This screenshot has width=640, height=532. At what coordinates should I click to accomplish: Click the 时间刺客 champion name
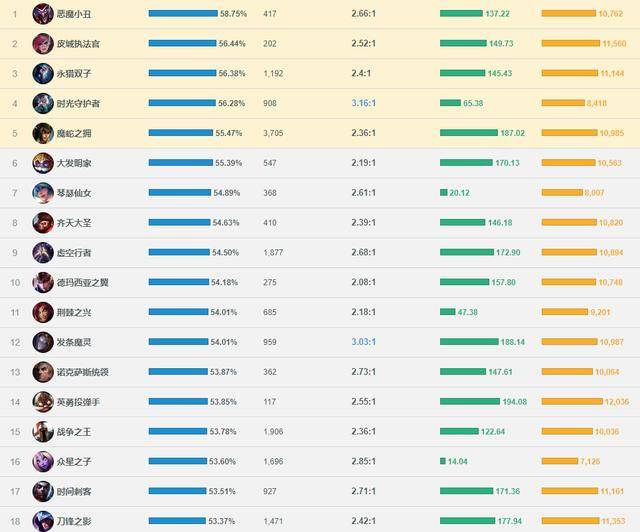(74, 491)
